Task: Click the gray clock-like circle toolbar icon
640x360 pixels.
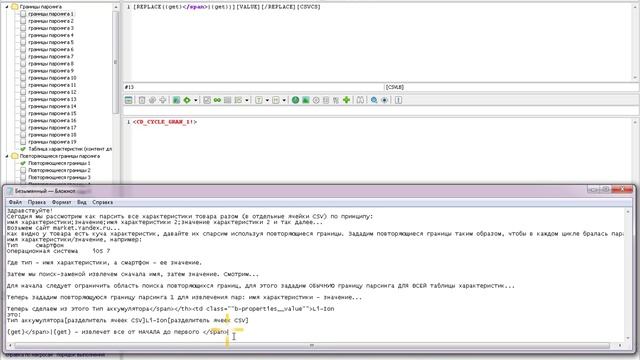Action: [316, 100]
